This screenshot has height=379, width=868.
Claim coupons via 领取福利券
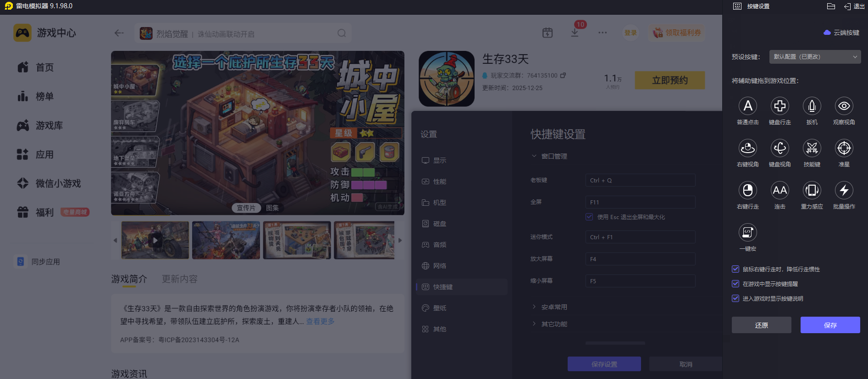point(677,33)
